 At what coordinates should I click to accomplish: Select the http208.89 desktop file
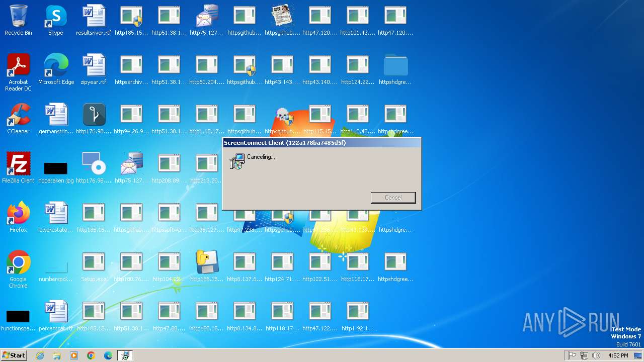[x=169, y=168]
